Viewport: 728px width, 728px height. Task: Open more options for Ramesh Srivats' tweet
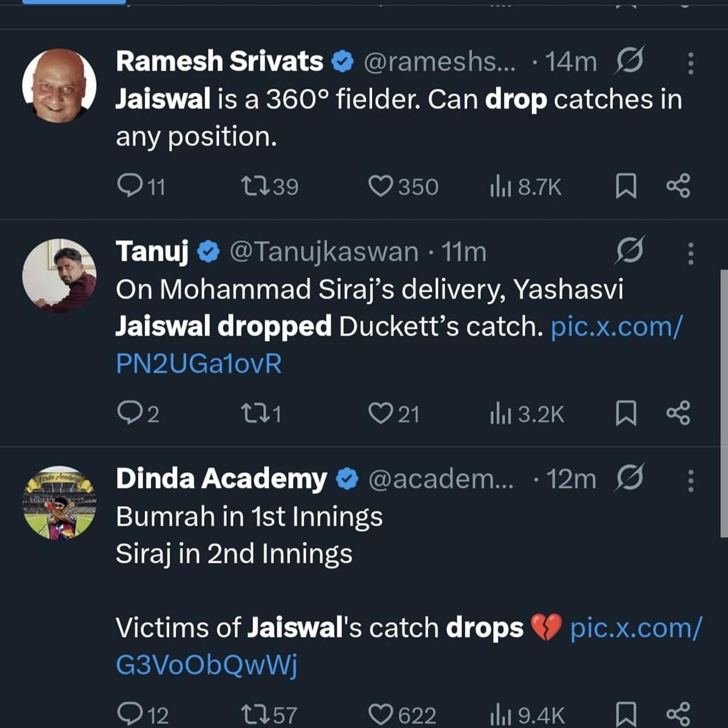[690, 63]
